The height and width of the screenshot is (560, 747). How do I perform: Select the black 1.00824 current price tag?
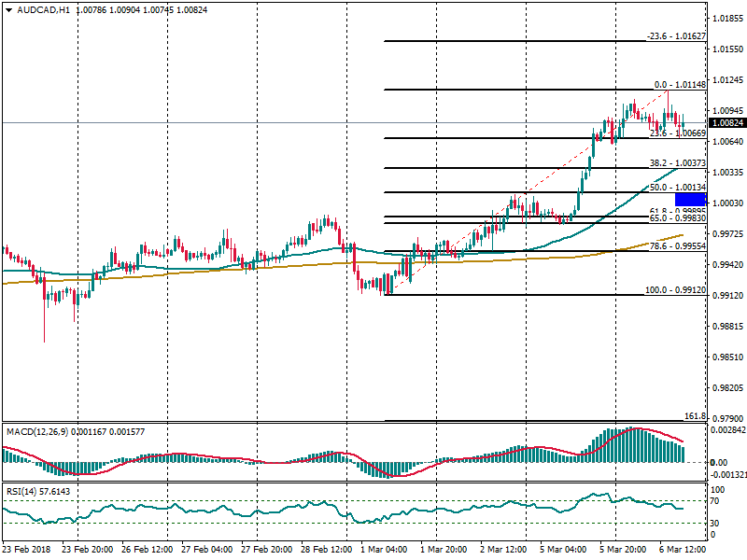click(726, 122)
